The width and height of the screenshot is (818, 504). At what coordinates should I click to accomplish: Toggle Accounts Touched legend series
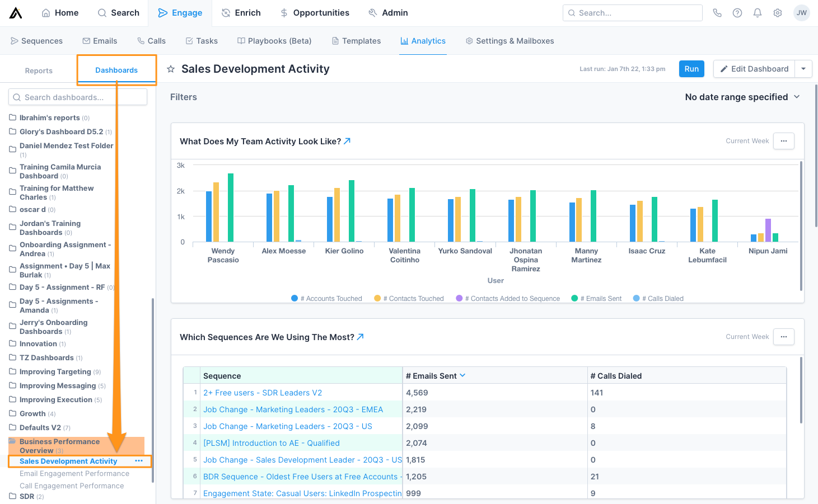pyautogui.click(x=326, y=298)
